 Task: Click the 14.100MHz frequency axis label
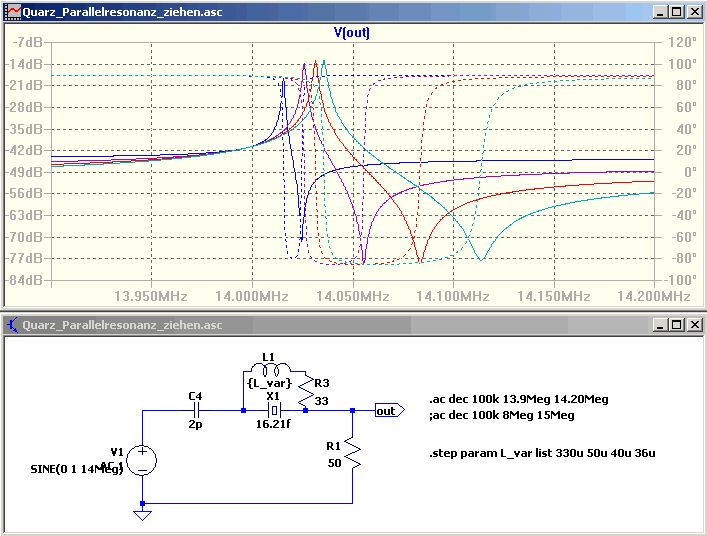453,296
